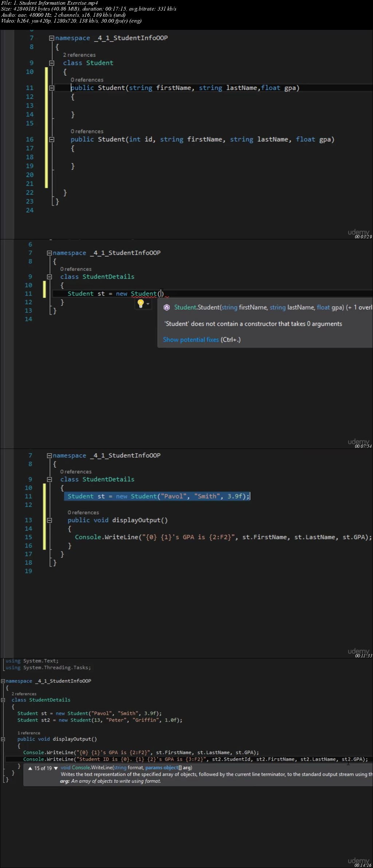Click 'params object[] arg' in the signature tooltip

click(x=168, y=767)
